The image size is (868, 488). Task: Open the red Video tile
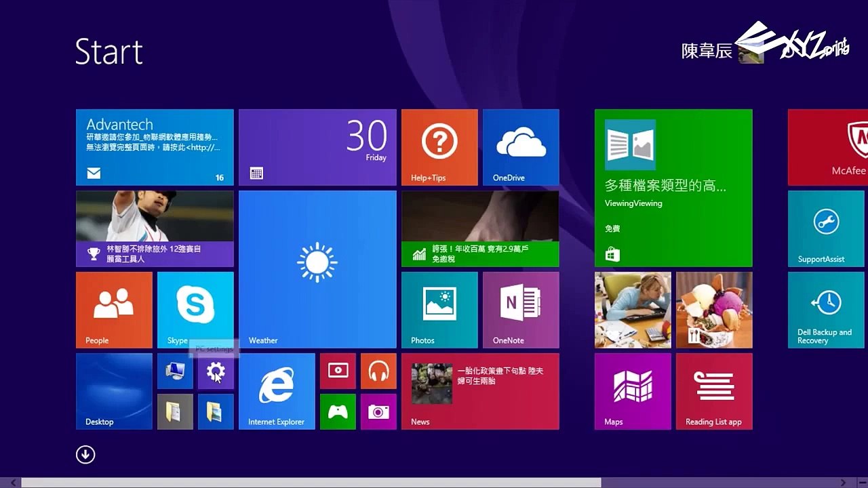[x=338, y=371]
